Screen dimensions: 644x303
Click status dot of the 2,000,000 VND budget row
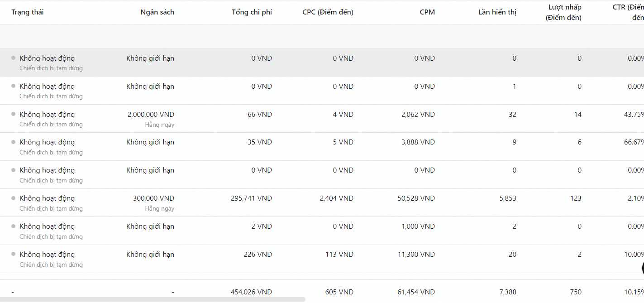point(14,114)
